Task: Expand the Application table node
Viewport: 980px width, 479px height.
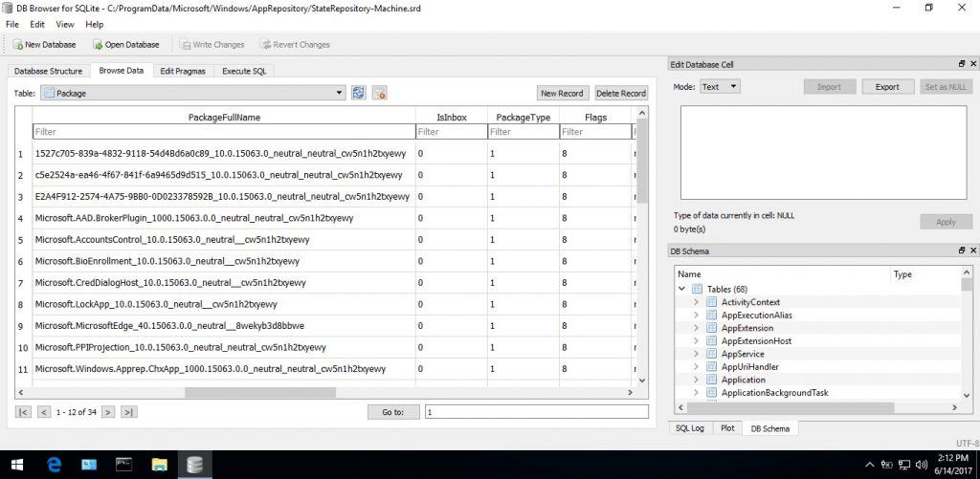Action: 696,380
